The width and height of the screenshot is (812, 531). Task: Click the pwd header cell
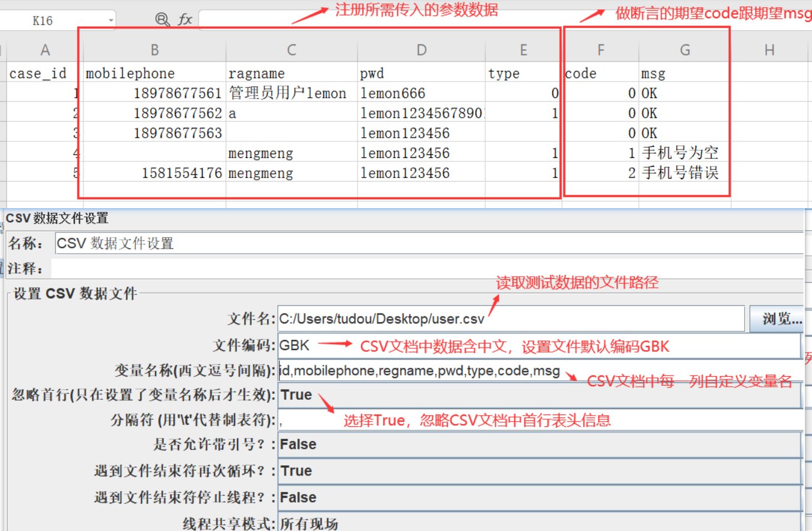[421, 73]
